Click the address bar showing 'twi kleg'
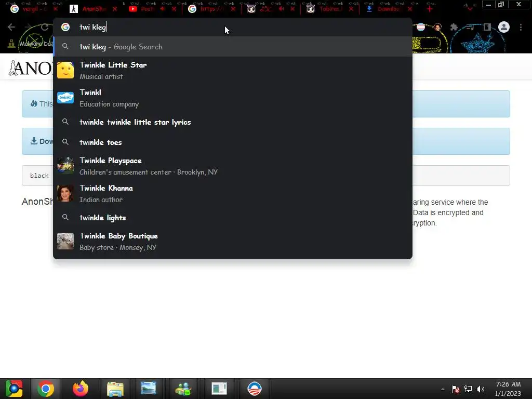 point(233,27)
